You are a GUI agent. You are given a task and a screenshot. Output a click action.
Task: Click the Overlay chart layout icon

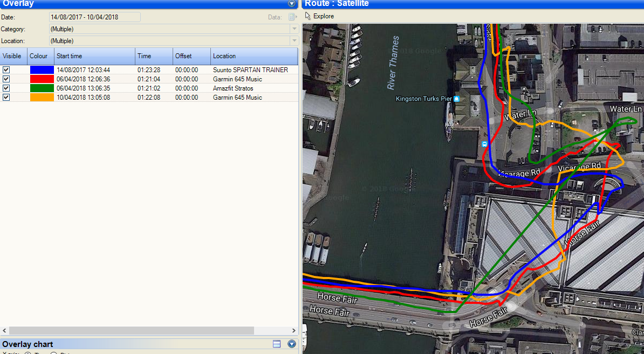[x=277, y=344]
